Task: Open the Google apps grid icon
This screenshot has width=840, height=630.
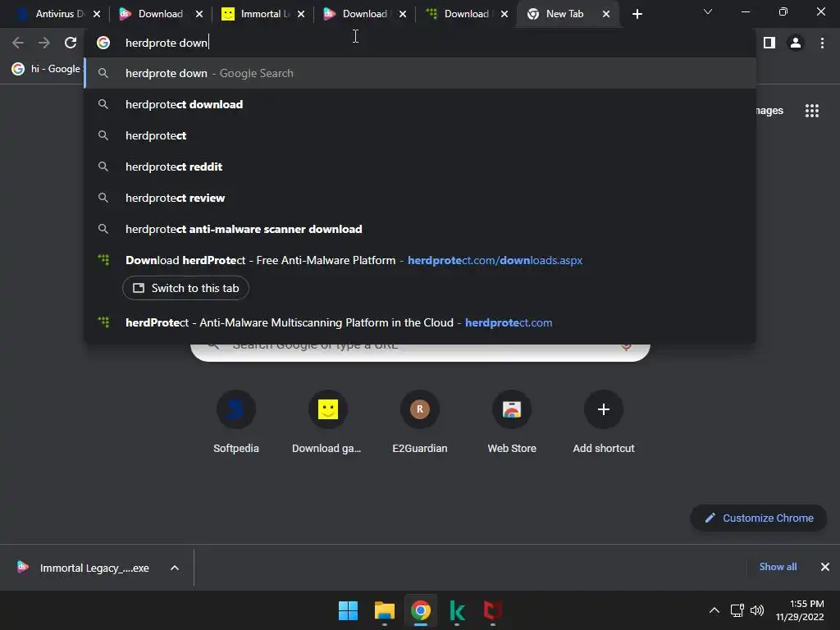Action: [x=812, y=111]
